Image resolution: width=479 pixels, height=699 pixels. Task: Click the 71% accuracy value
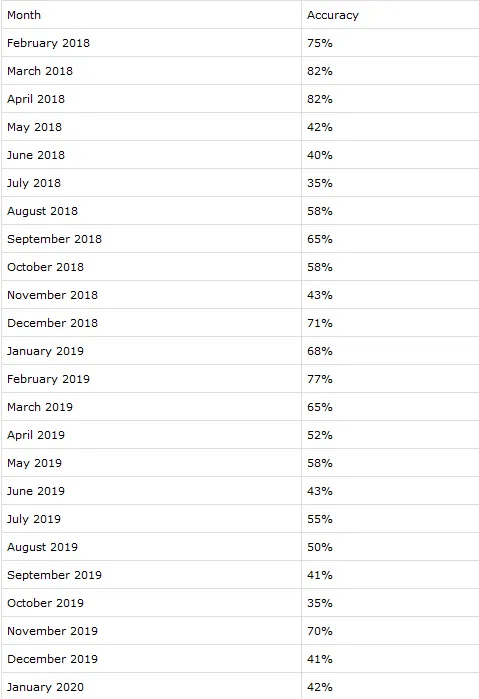pos(320,323)
